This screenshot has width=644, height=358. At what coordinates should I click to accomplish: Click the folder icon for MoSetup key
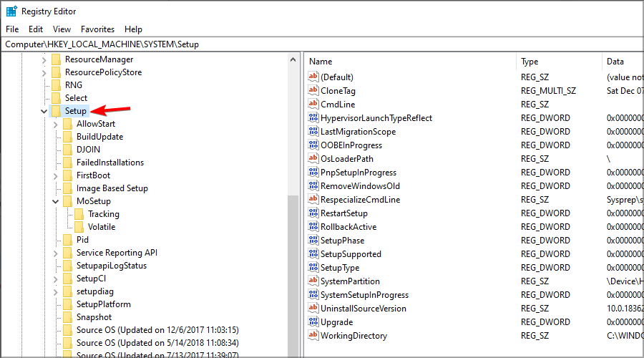tap(67, 201)
